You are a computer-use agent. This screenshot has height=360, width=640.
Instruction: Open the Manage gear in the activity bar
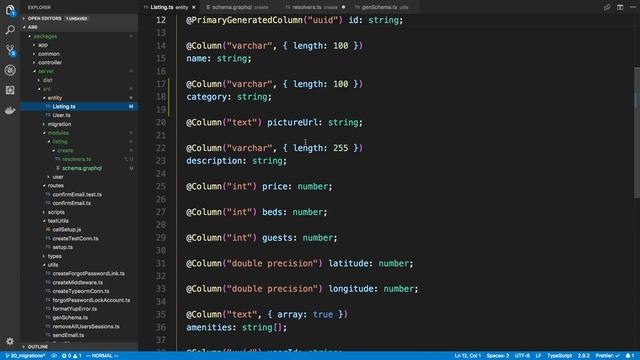click(10, 341)
